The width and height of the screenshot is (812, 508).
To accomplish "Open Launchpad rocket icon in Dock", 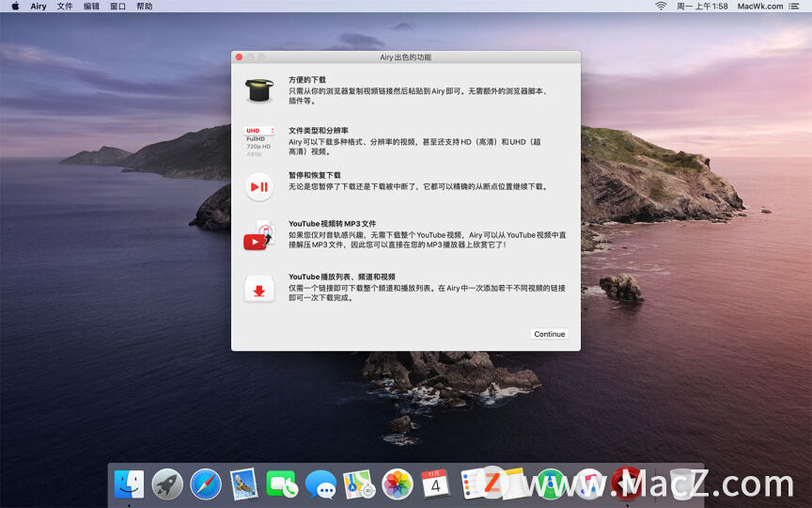I will 167,484.
